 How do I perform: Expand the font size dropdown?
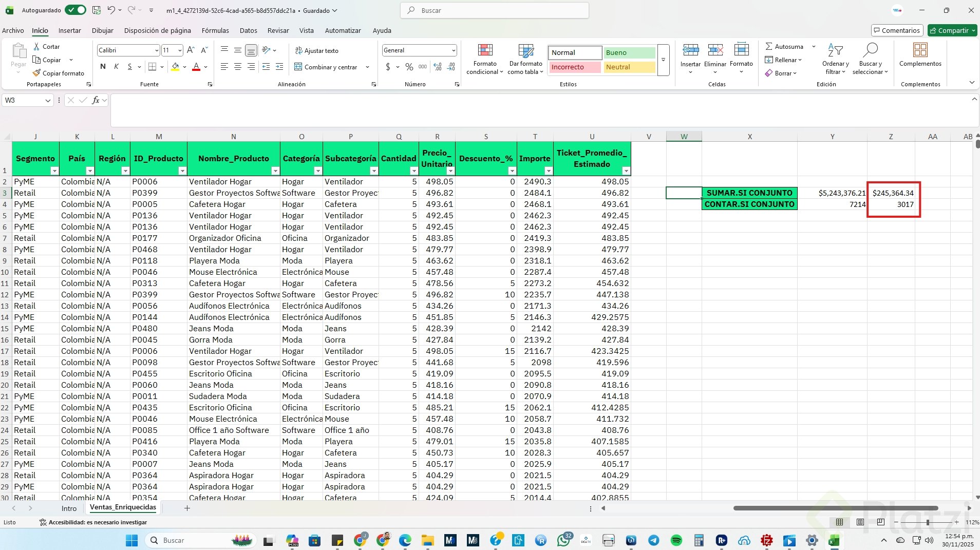point(180,50)
